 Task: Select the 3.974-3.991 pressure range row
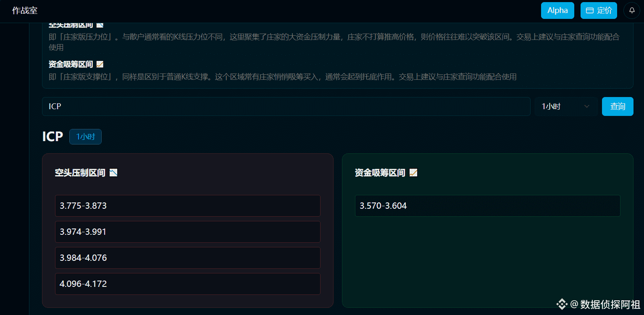188,232
